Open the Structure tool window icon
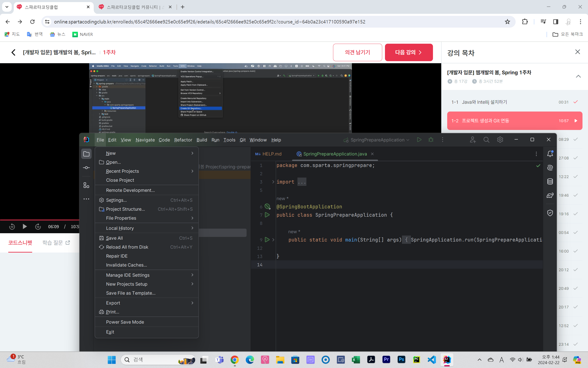588x368 pixels. 86,185
